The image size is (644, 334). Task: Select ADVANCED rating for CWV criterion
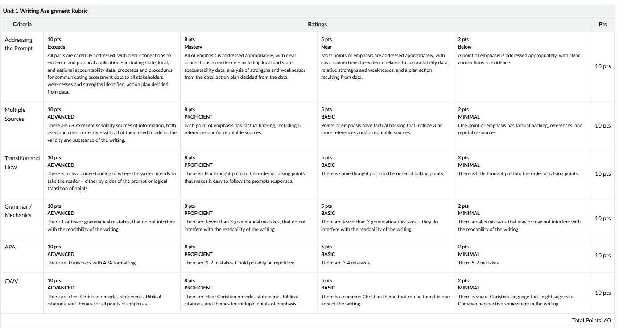112,293
